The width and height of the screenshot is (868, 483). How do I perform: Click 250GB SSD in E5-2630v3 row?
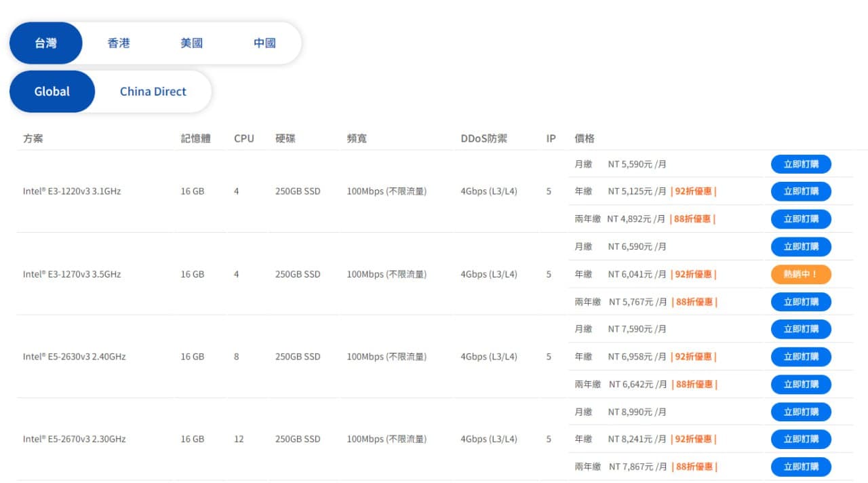[x=298, y=357]
